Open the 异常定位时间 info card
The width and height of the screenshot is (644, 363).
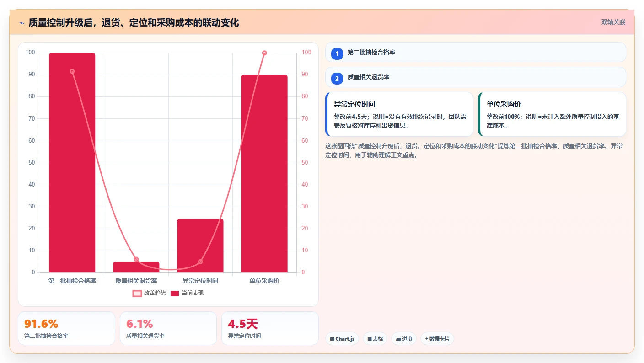[399, 114]
